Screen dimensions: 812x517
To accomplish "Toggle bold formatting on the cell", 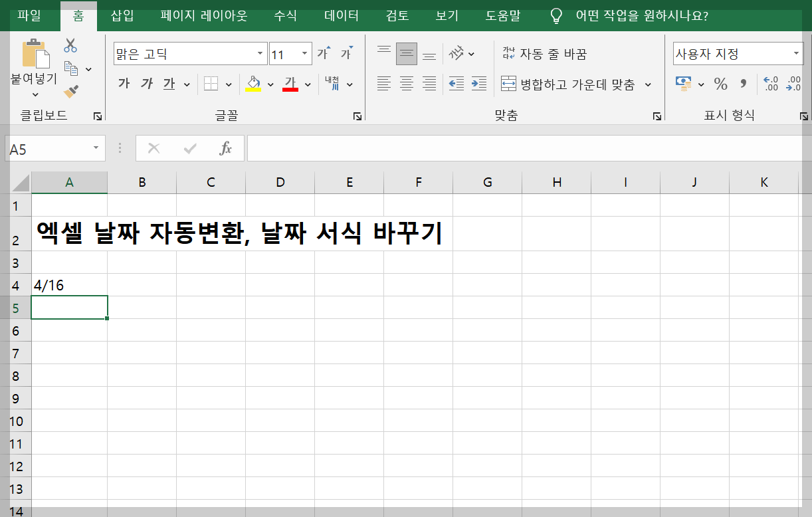I will pos(122,84).
